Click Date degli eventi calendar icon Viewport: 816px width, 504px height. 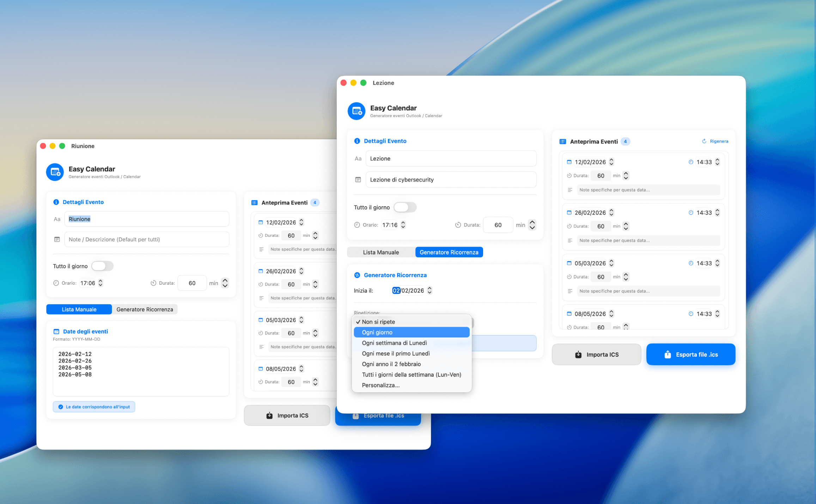56,332
